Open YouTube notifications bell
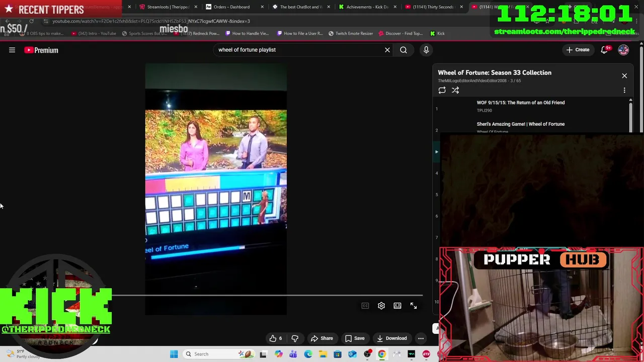The image size is (644, 362). [605, 50]
